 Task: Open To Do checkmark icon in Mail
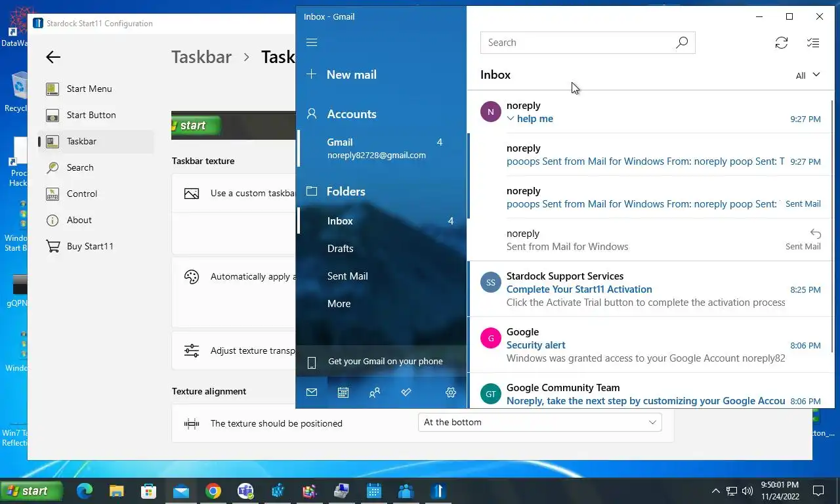(x=406, y=392)
